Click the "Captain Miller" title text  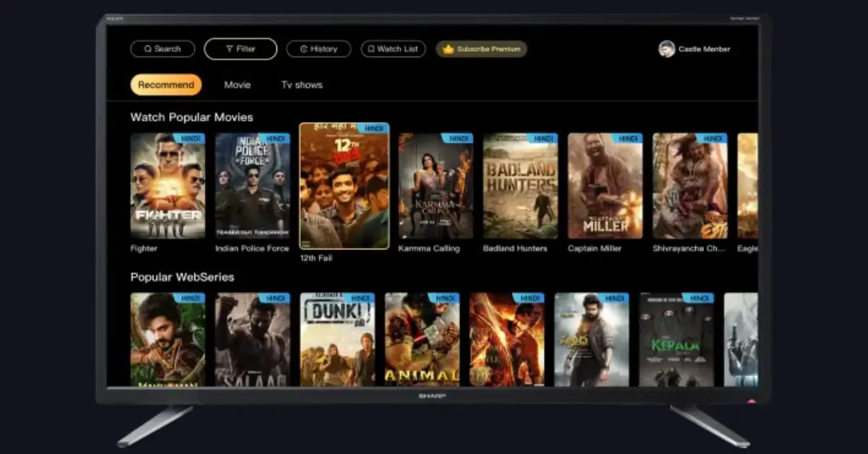tap(595, 249)
